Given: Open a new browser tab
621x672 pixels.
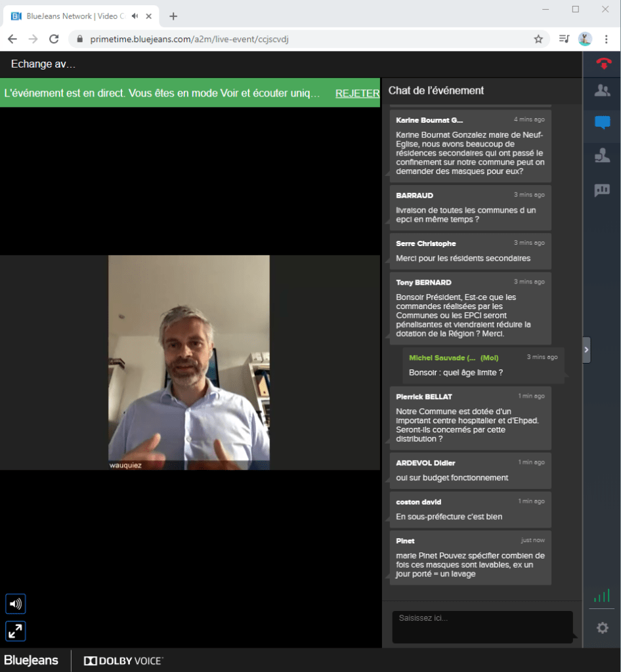Looking at the screenshot, I should pyautogui.click(x=173, y=16).
